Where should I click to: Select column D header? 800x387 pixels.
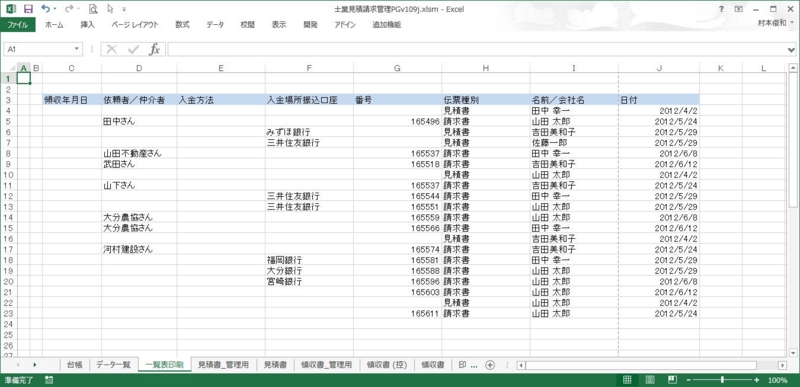[139, 68]
